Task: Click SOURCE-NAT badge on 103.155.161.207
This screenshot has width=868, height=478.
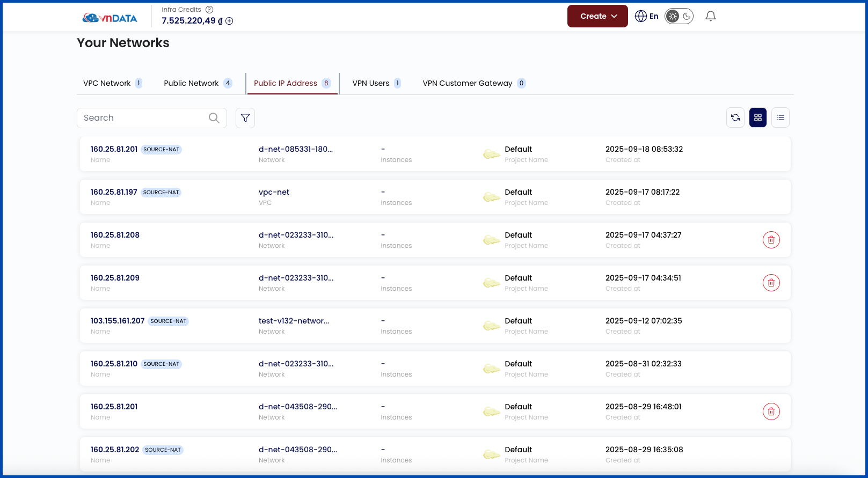Action: (x=169, y=321)
